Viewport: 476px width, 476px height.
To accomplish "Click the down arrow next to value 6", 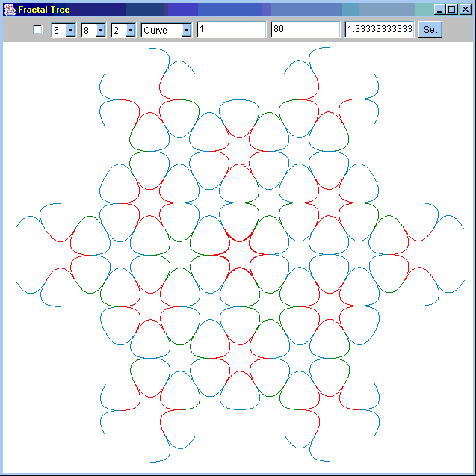I will [70, 30].
